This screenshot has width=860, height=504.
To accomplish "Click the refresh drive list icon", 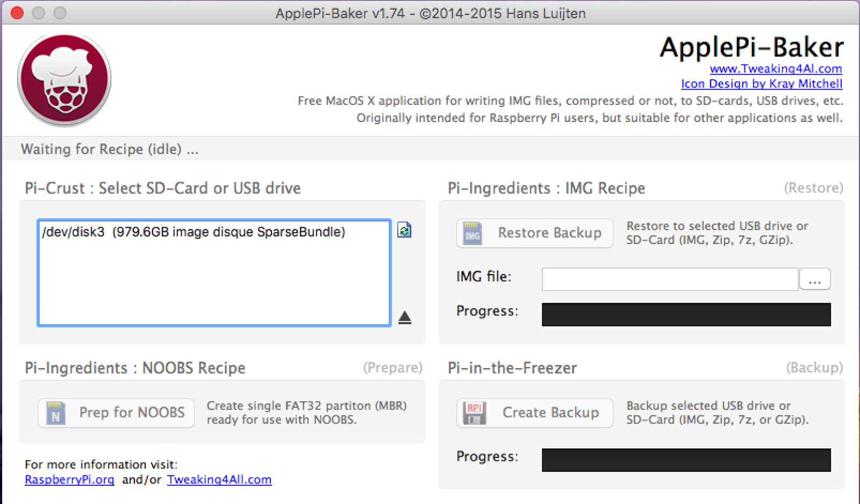I will 404,231.
